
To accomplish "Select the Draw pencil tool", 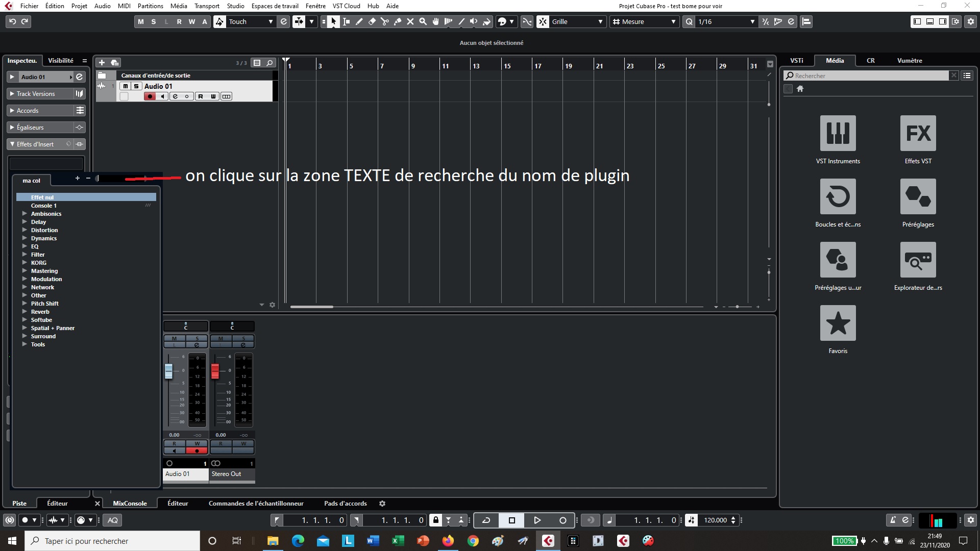I will point(359,21).
